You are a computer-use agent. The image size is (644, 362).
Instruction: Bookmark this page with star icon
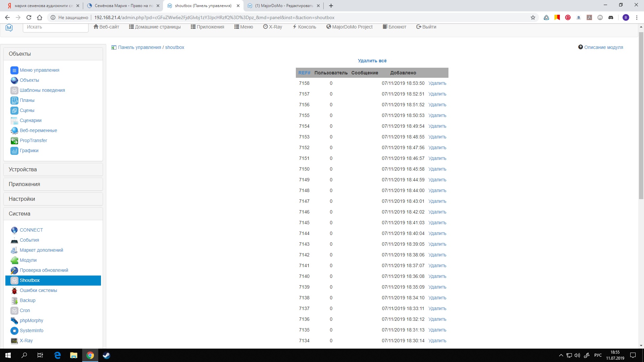click(533, 17)
